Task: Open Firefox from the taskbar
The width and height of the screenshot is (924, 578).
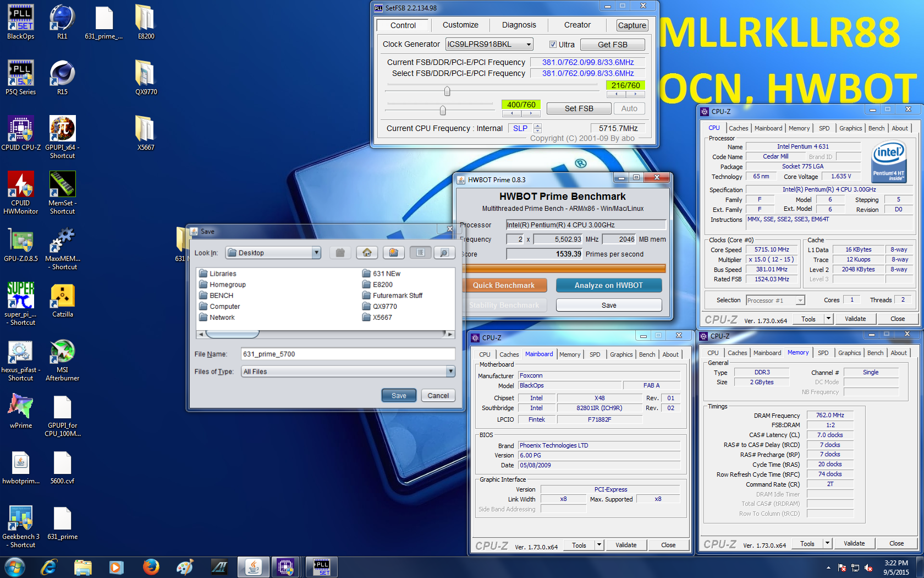Action: pos(151,567)
